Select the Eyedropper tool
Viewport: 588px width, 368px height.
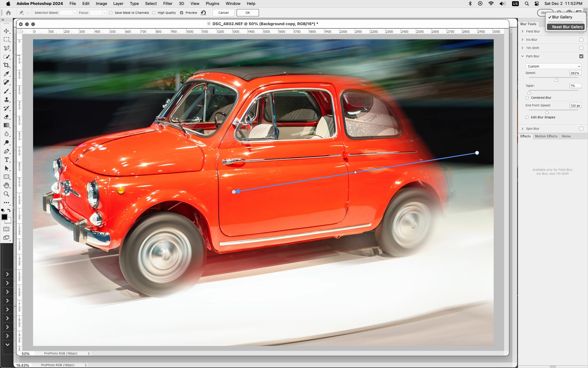coord(6,74)
